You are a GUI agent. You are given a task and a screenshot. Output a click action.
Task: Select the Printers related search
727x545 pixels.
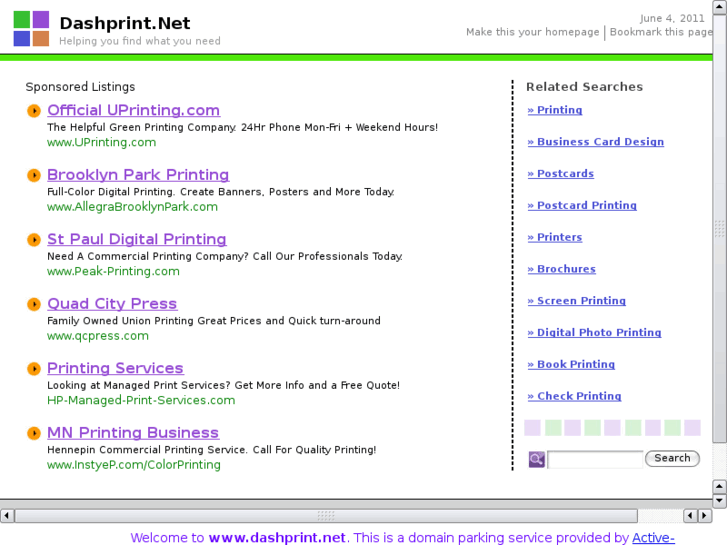click(555, 237)
